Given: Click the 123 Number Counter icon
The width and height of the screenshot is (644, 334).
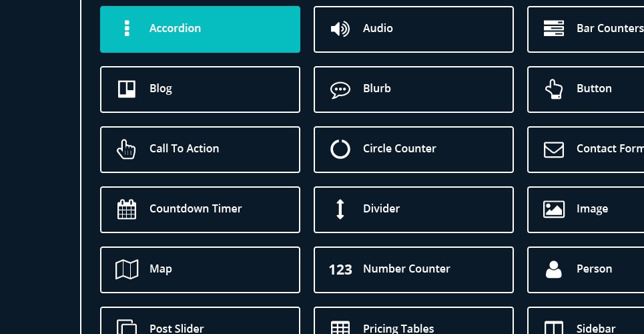Looking at the screenshot, I should click(340, 270).
